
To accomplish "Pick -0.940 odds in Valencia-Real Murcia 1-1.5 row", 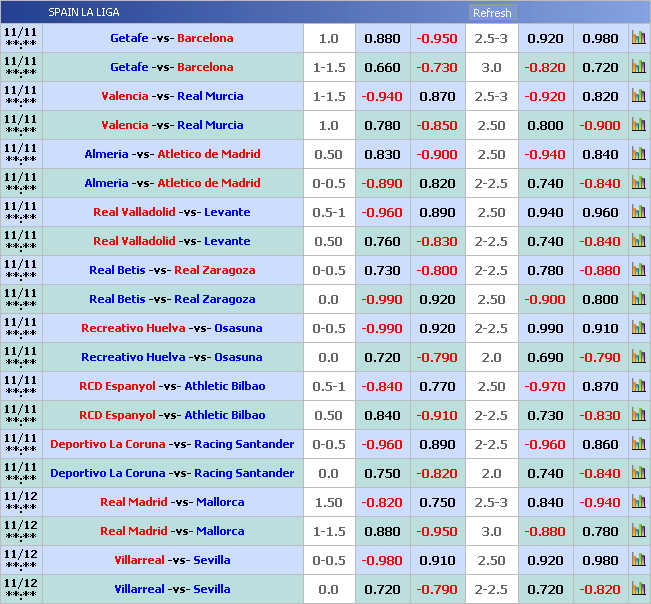I will pyautogui.click(x=382, y=97).
